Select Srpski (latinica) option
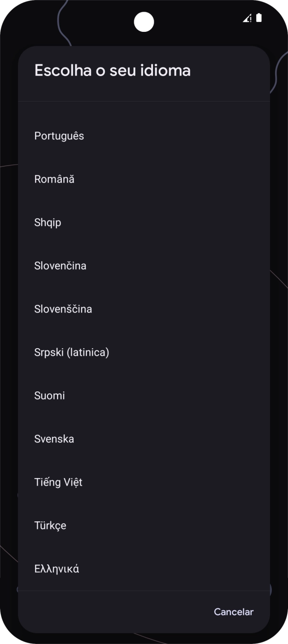This screenshot has height=644, width=288. [72, 352]
